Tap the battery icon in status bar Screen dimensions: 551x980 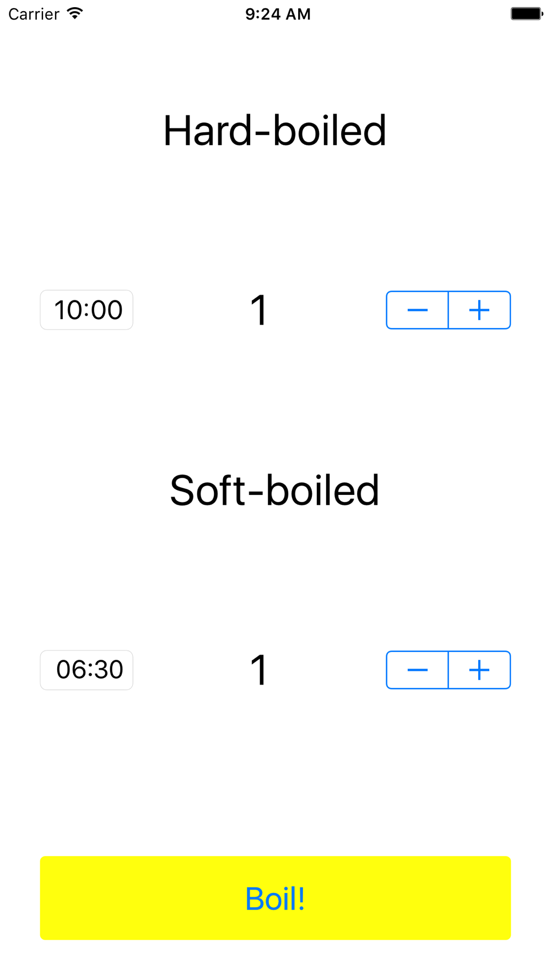(527, 14)
